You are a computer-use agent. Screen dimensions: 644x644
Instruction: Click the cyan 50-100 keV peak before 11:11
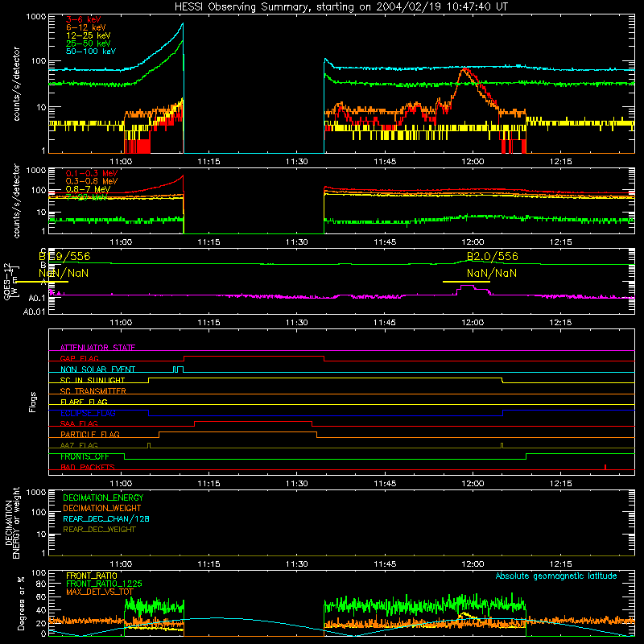pyautogui.click(x=183, y=26)
